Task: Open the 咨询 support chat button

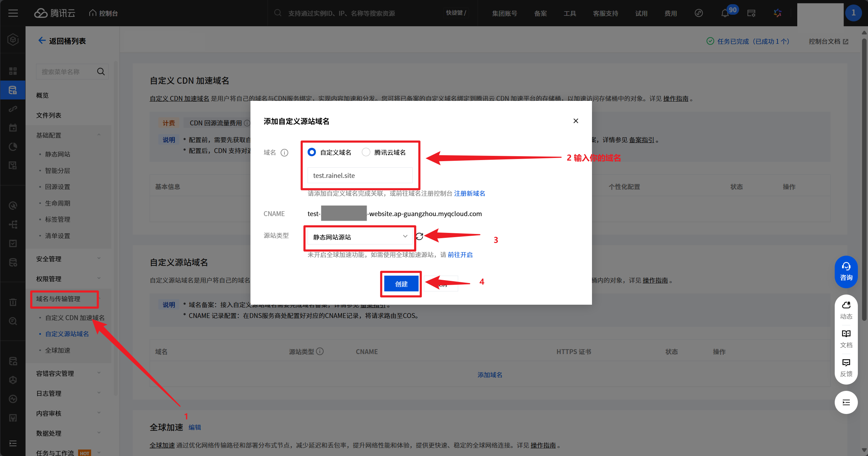Action: [846, 272]
